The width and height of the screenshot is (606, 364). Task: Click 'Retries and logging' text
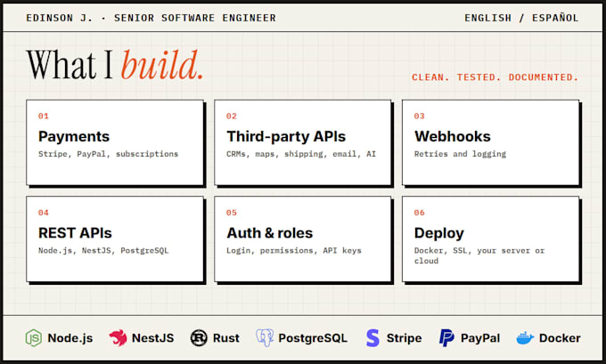[x=460, y=154]
